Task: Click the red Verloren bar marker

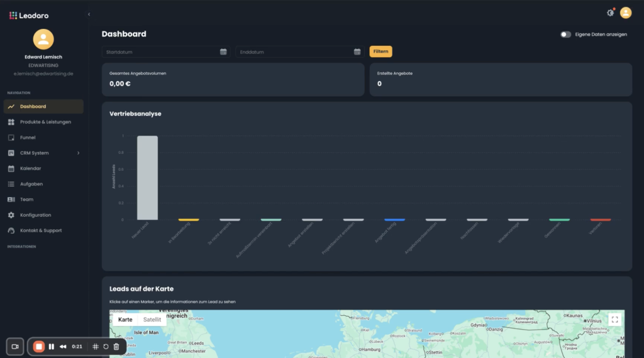Action: pyautogui.click(x=601, y=220)
